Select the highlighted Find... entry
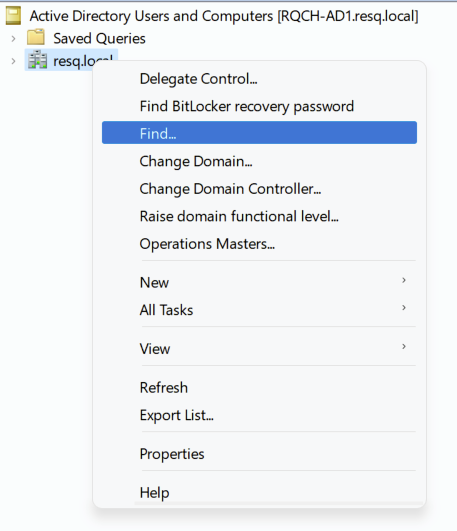The image size is (457, 531). pyautogui.click(x=259, y=133)
